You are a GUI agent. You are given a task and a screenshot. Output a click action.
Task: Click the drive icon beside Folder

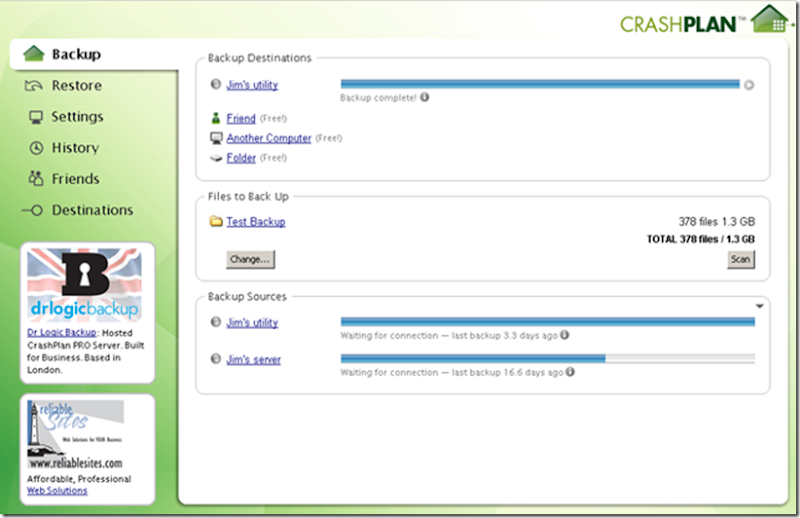point(216,158)
